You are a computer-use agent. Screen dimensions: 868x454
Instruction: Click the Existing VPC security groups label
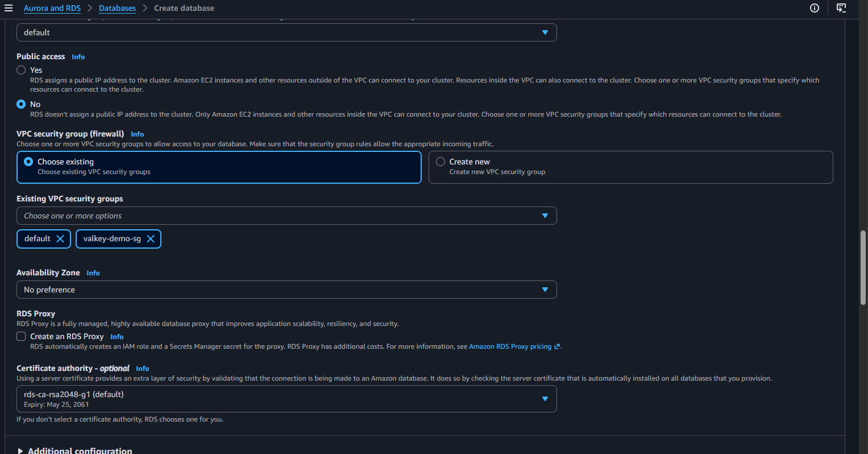[70, 199]
